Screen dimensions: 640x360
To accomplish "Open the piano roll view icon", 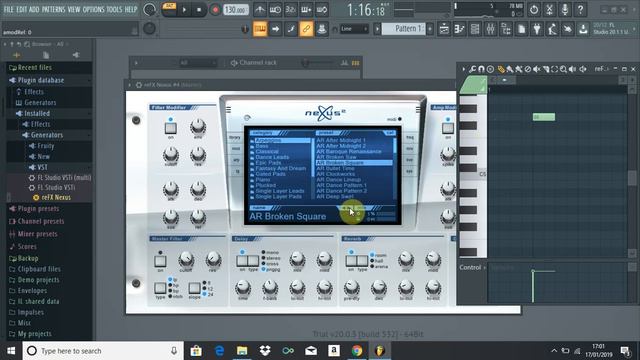I will click(x=460, y=29).
